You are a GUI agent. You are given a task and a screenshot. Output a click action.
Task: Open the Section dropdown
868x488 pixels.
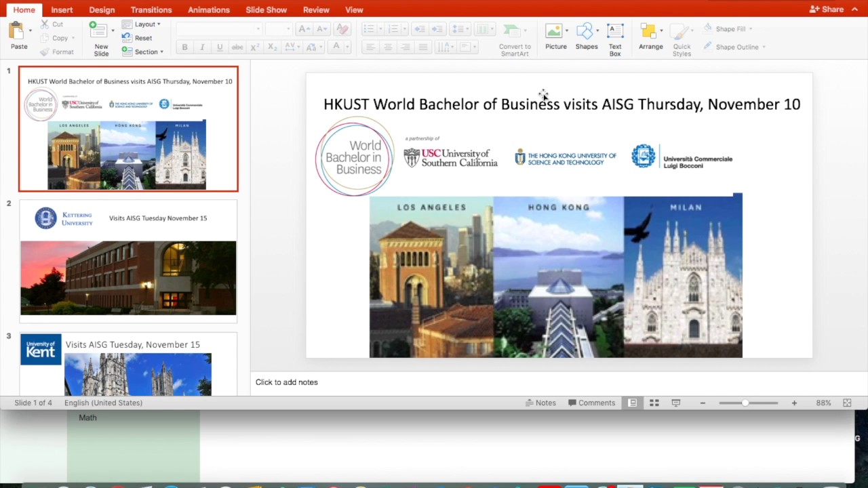(x=142, y=52)
